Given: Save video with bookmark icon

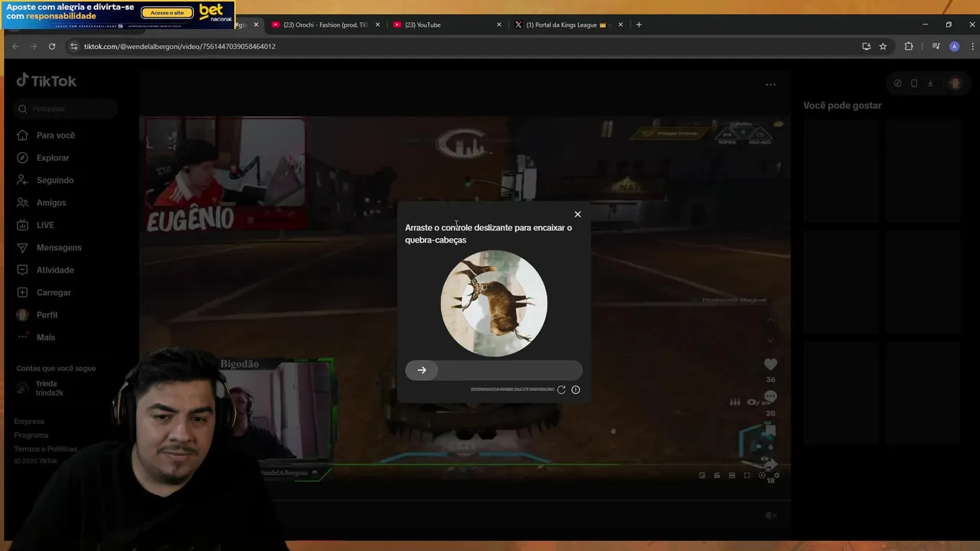Looking at the screenshot, I should [770, 432].
